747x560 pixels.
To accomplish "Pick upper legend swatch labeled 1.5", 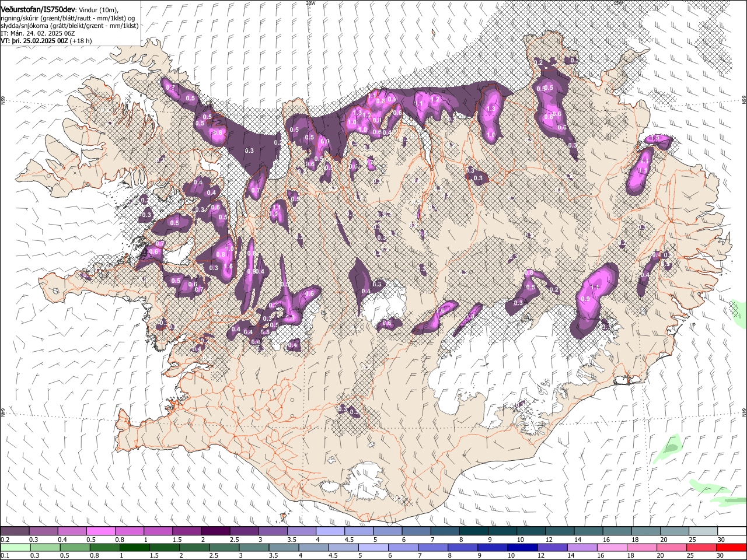I will tap(187, 531).
